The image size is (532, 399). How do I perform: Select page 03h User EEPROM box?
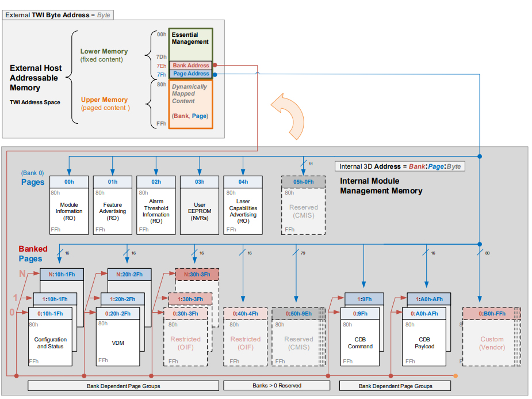point(200,205)
